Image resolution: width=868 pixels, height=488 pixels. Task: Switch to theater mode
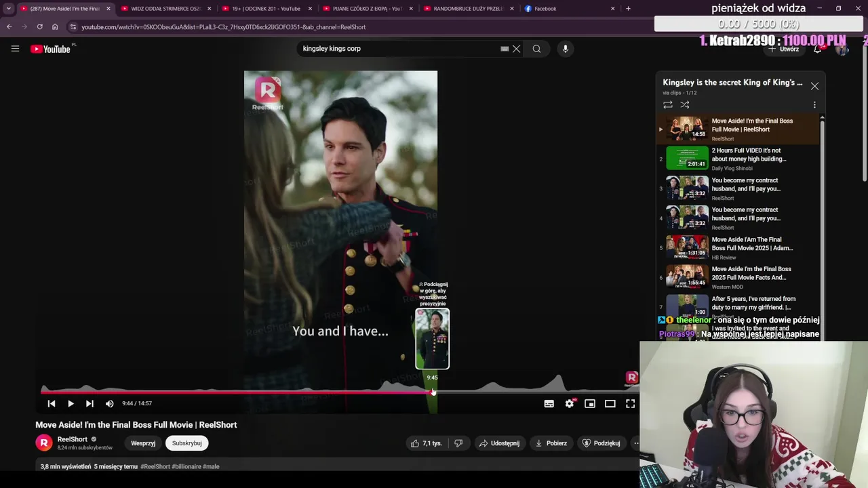click(x=610, y=403)
